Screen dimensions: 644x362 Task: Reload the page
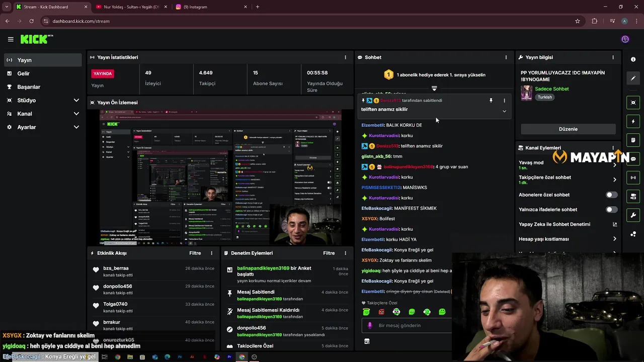tap(31, 21)
